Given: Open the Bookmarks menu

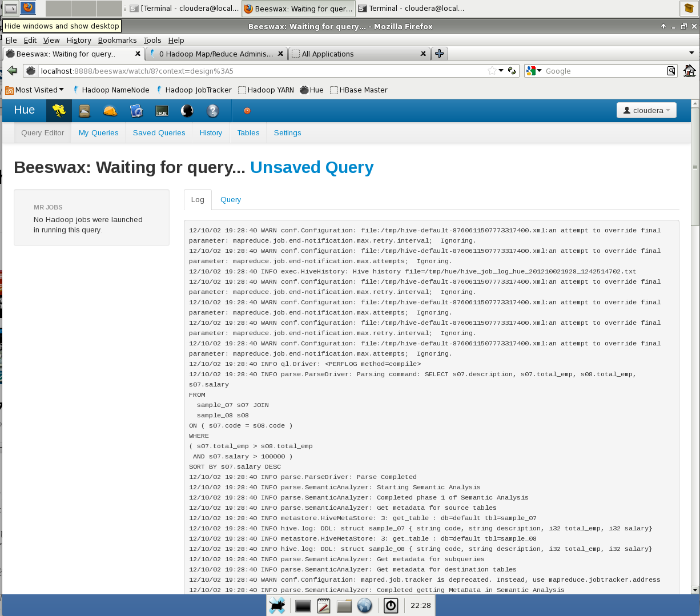Looking at the screenshot, I should click(117, 40).
